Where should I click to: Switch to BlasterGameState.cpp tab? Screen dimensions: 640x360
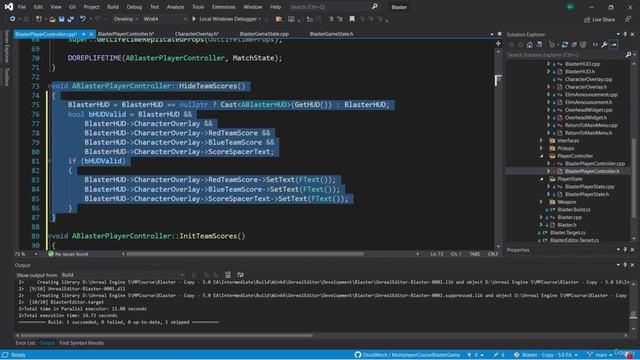(264, 34)
